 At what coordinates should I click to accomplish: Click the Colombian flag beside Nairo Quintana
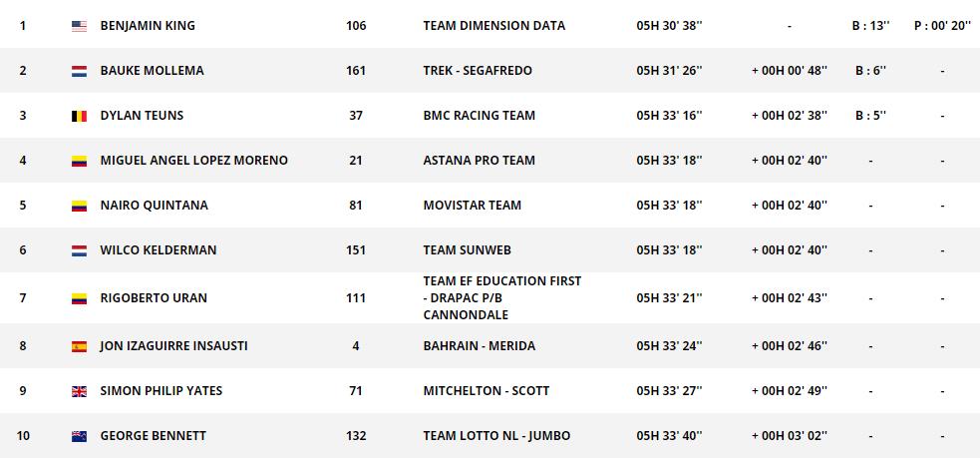tap(80, 206)
